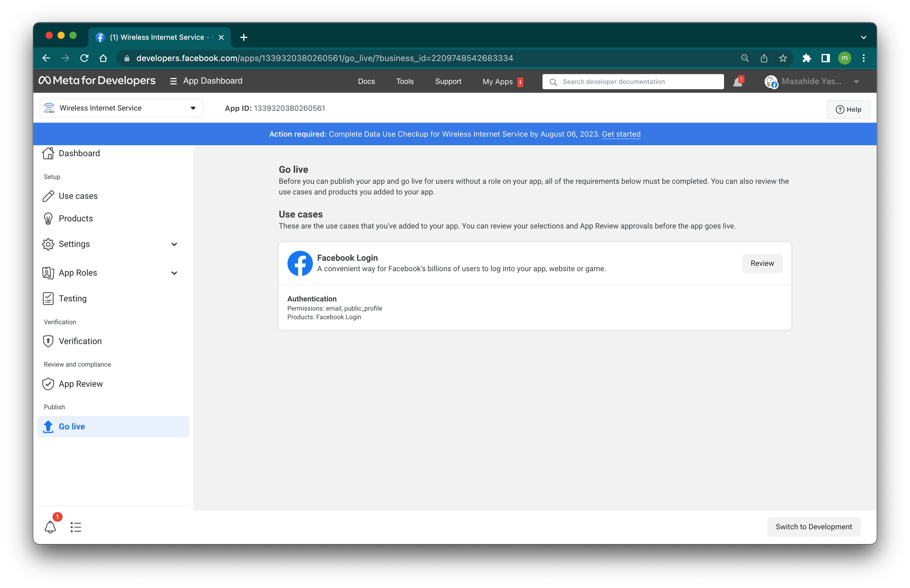
Task: Click the browser forward arrow
Action: click(65, 58)
